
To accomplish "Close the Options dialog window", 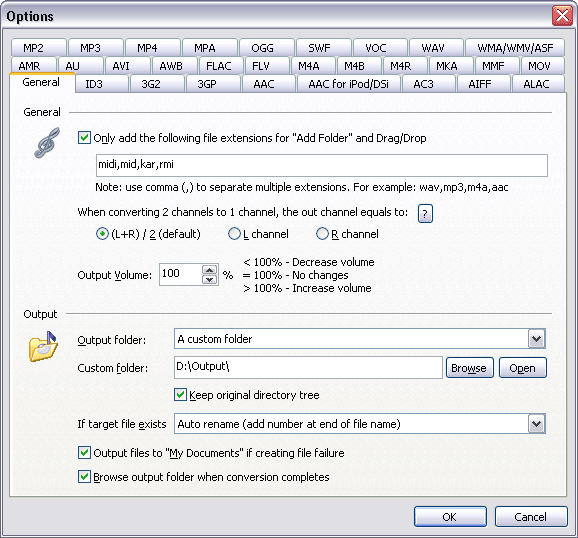I will click(x=562, y=16).
